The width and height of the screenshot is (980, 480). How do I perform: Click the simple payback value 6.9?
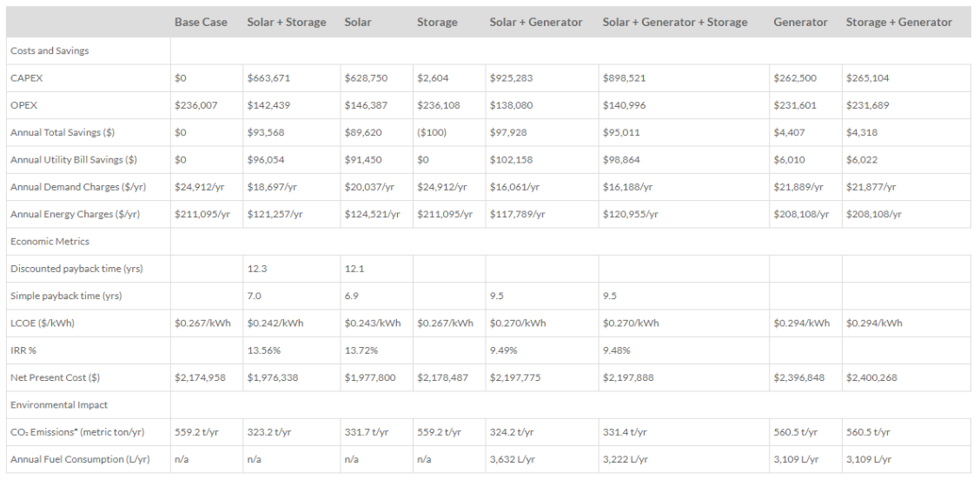[x=351, y=296]
